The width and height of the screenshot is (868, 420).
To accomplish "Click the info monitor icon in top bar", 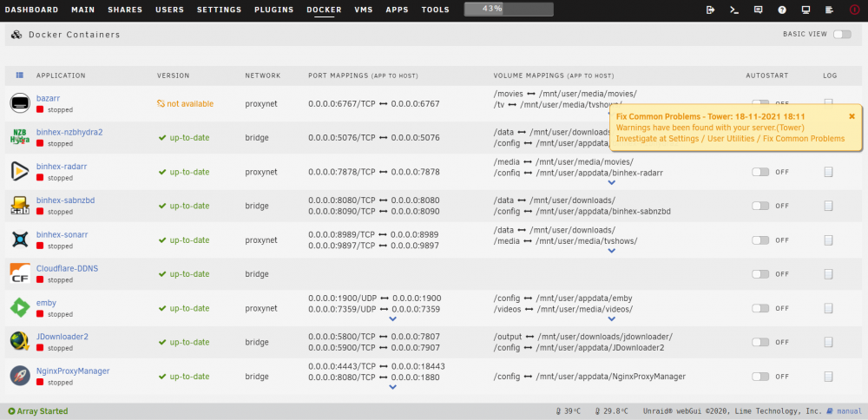I will [x=806, y=10].
